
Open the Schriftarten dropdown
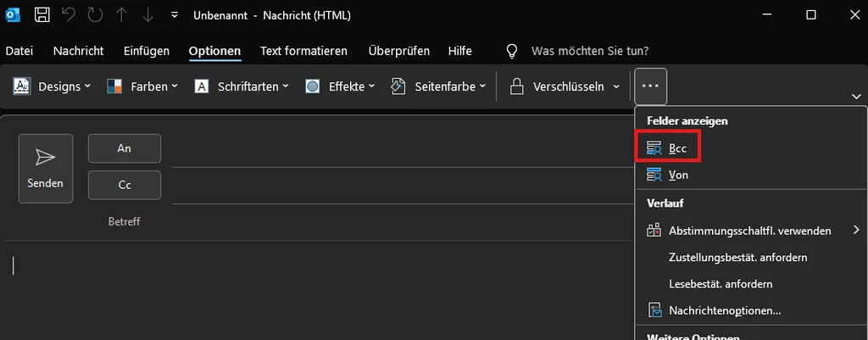click(242, 86)
